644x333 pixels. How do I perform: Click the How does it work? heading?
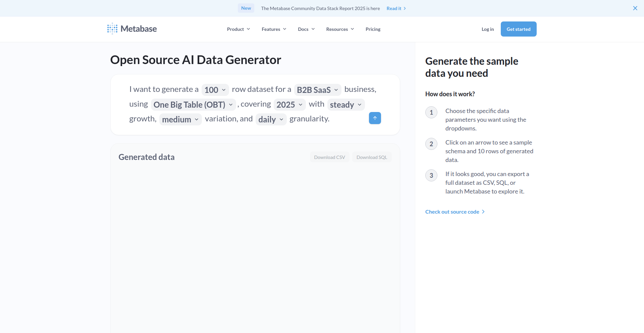[450, 94]
